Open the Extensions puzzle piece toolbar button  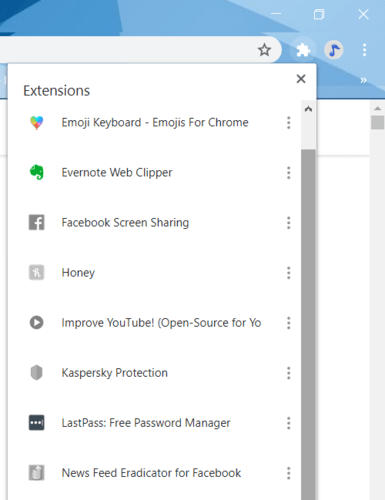tap(303, 50)
